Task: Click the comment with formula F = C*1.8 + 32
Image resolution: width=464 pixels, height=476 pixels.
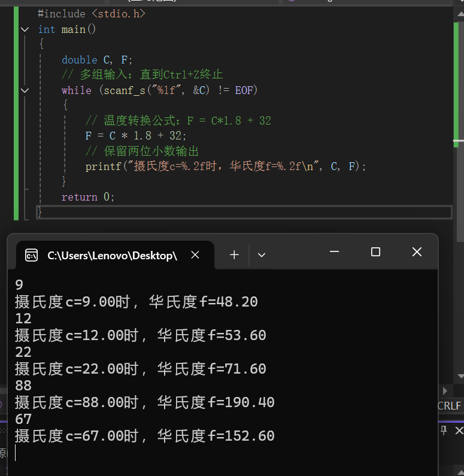Action: [178, 121]
